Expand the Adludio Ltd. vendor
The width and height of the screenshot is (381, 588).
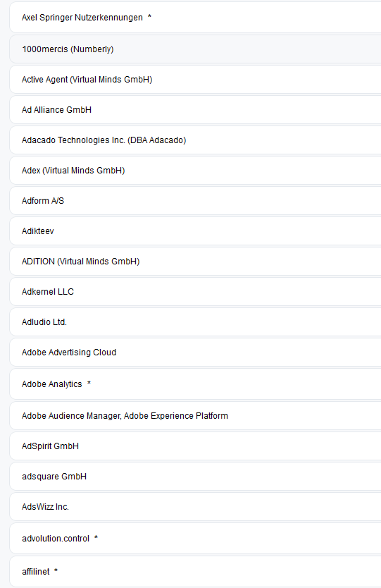click(x=195, y=322)
